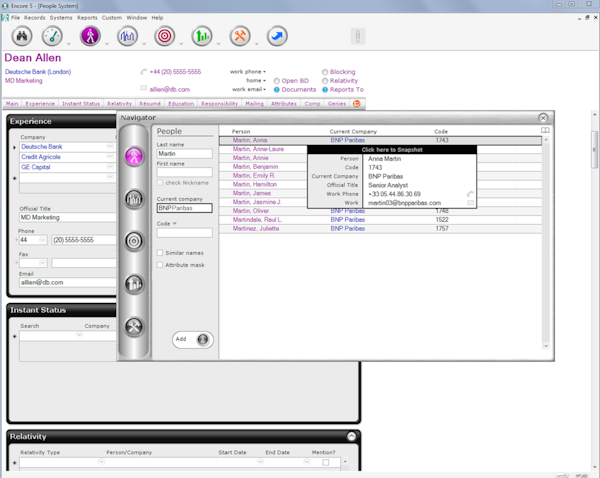Viewport: 600px width, 478px height.
Task: Open the Reports menu
Action: (87, 18)
